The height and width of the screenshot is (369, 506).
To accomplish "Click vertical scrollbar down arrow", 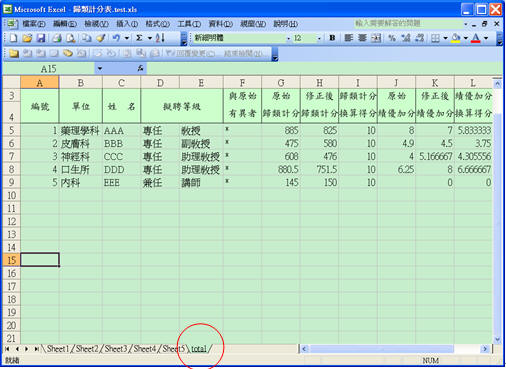I will click(497, 340).
